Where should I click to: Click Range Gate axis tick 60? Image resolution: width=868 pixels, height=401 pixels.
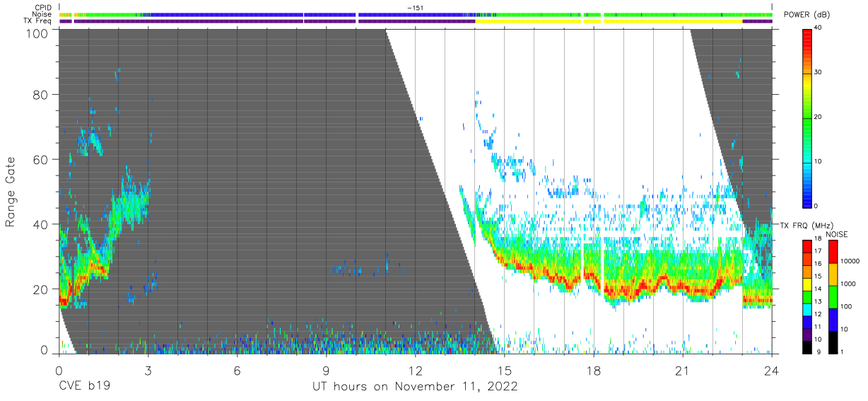41,159
